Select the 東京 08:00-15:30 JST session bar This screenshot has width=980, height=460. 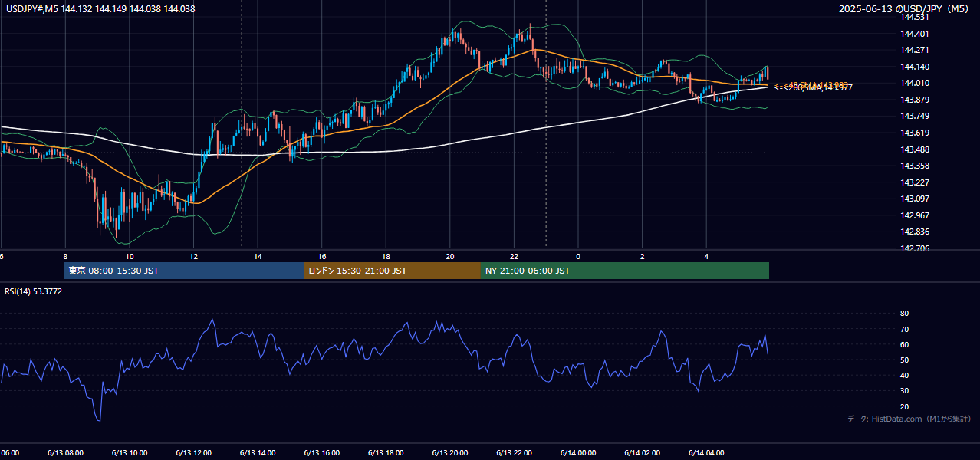tap(184, 271)
